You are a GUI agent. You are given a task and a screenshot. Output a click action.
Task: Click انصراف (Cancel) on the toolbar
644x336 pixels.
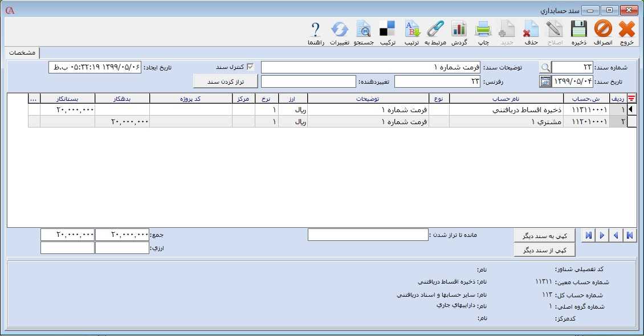(x=603, y=28)
